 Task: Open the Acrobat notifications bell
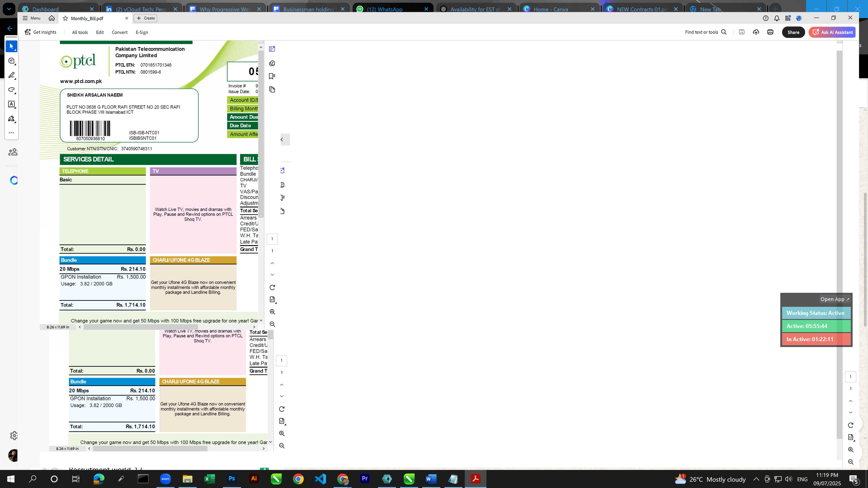(777, 18)
